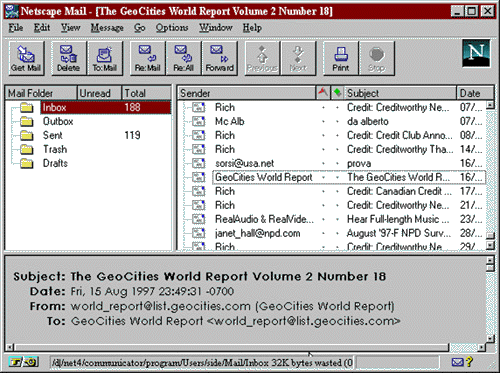
Task: Toggle read status of da alberto message
Action: point(337,122)
